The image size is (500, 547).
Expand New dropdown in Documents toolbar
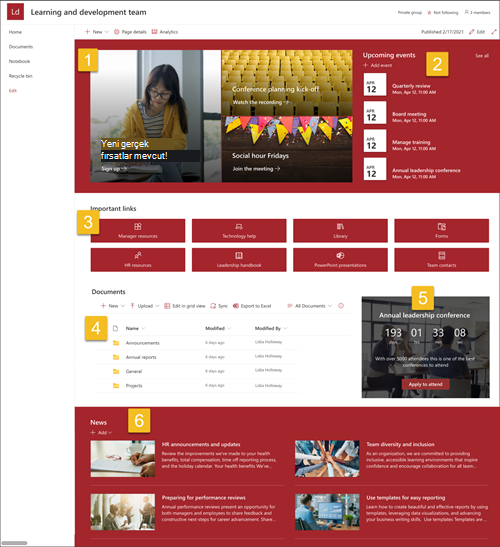(x=122, y=306)
